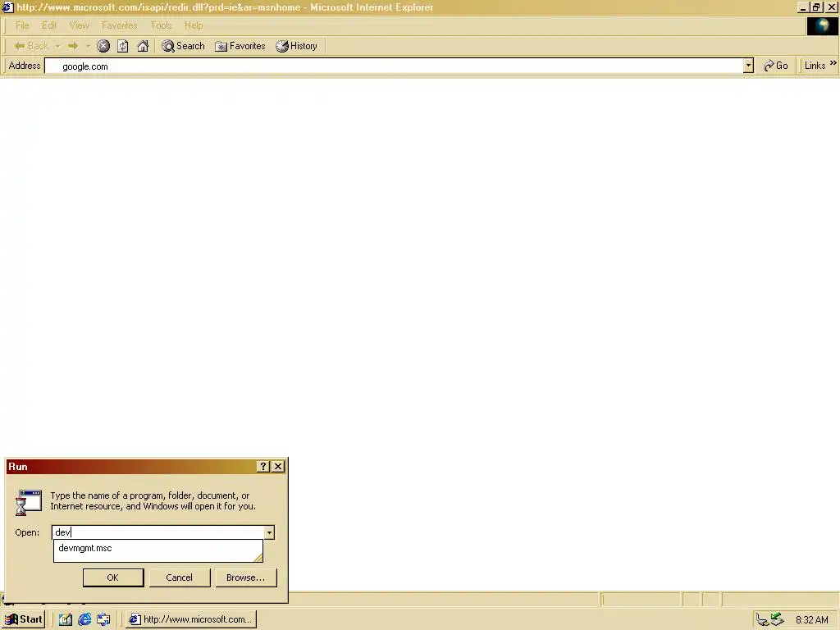Click the Home icon in the toolbar
This screenshot has width=840, height=630.
(143, 46)
